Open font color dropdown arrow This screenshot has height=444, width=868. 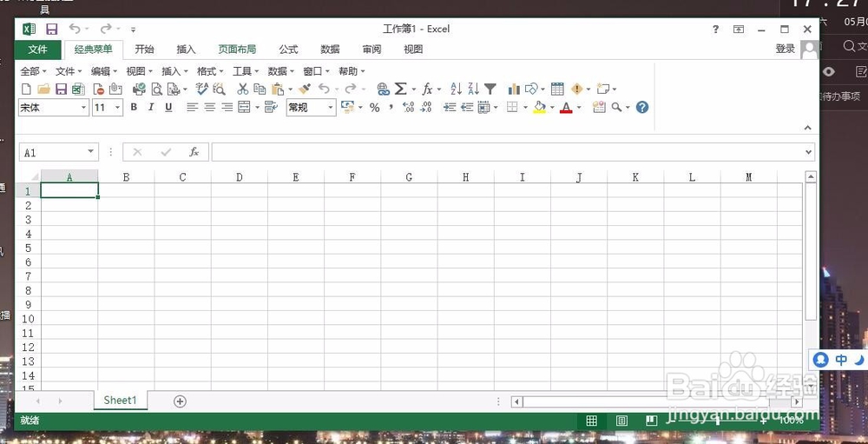pos(579,108)
